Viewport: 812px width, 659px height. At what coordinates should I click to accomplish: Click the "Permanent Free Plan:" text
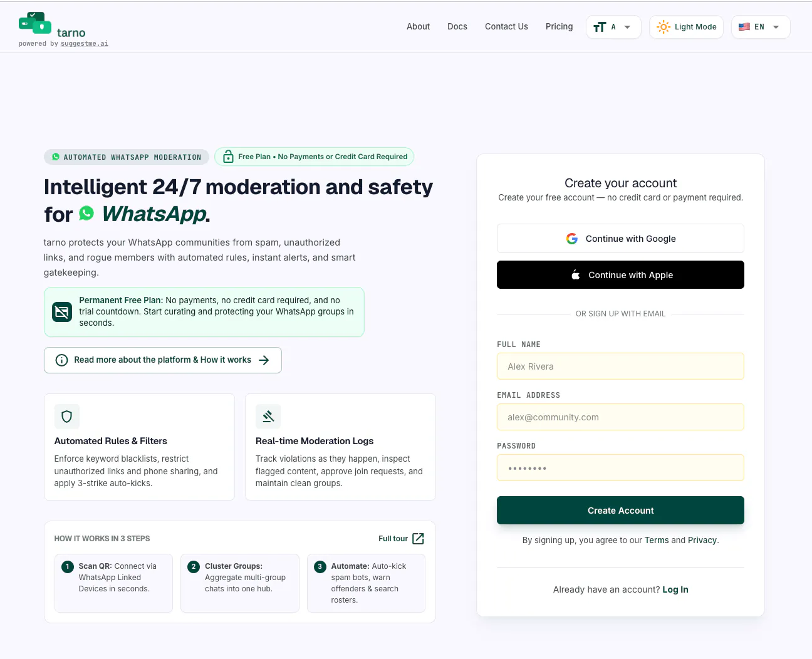121,300
